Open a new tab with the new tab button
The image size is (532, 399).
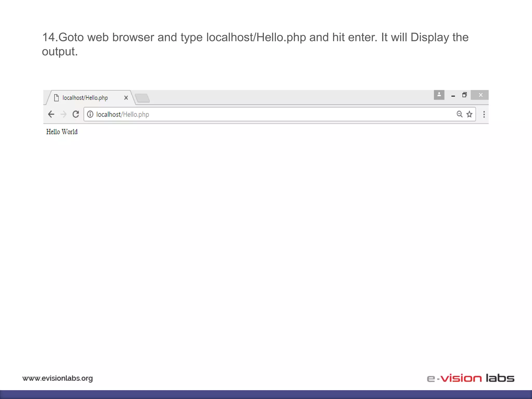(x=142, y=98)
